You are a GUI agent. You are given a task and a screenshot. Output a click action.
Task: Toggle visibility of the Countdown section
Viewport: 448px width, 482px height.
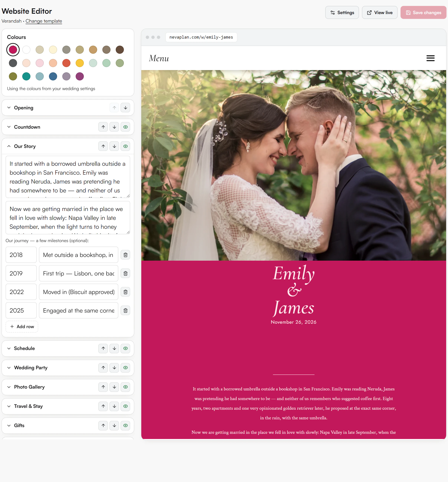[x=125, y=127]
